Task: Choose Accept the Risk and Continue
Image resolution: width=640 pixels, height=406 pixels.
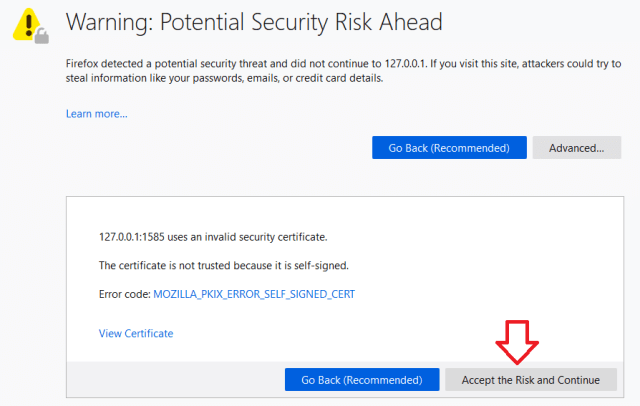Action: click(x=531, y=380)
